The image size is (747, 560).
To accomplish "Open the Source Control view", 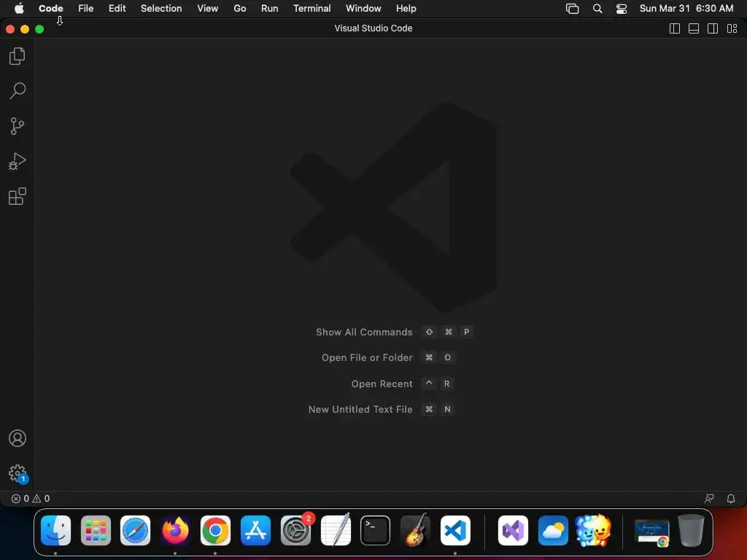I will click(x=18, y=126).
